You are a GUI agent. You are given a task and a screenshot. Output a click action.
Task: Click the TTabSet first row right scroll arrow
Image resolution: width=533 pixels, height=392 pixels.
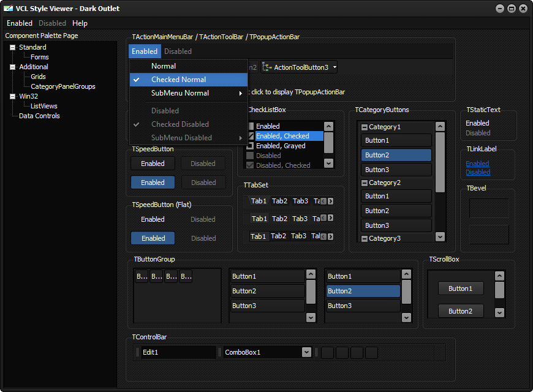(330, 202)
